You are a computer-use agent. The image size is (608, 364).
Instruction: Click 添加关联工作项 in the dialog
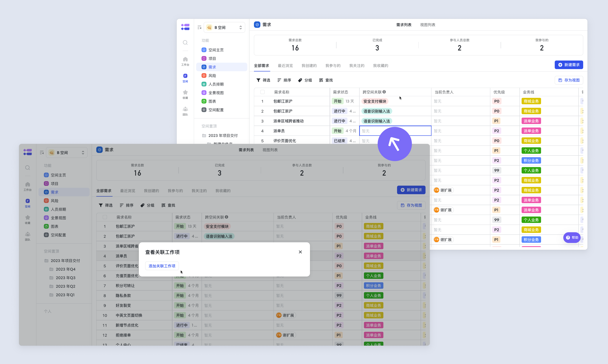click(x=162, y=266)
